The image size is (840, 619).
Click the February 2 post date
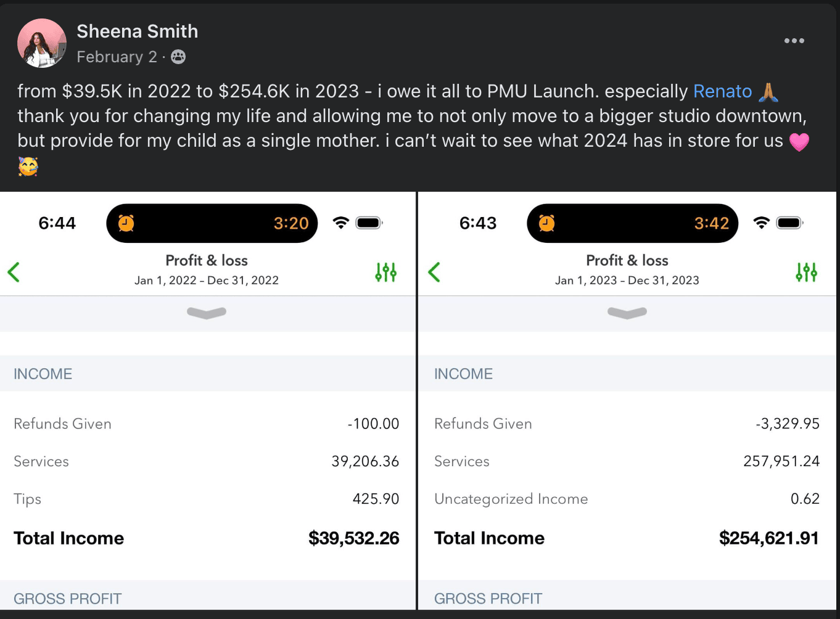coord(117,57)
